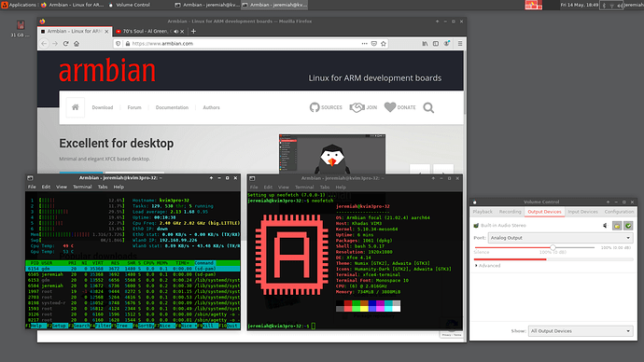Click the Armbian desktop preview thumbnail
The width and height of the screenshot is (644, 362).
point(332,154)
